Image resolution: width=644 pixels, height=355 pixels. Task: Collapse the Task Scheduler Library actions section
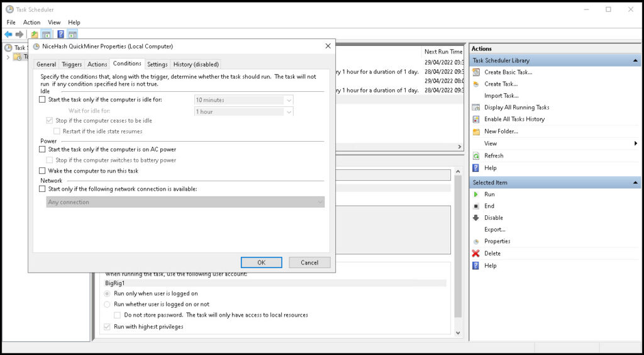[x=635, y=60]
